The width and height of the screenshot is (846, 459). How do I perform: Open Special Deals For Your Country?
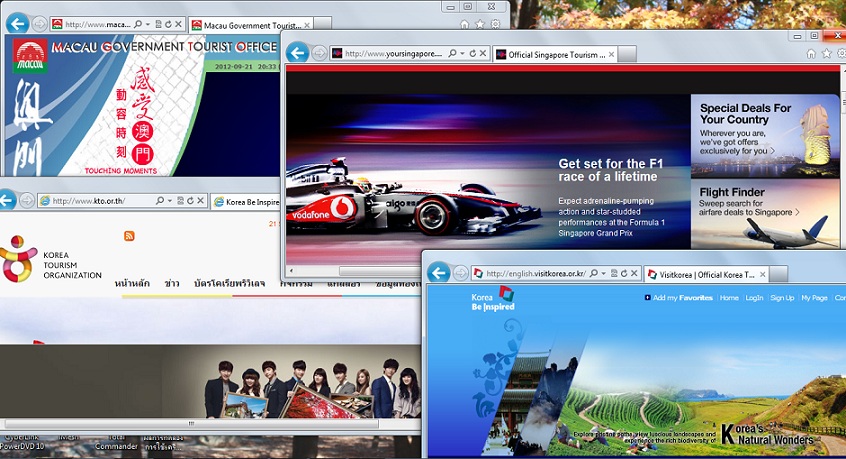pyautogui.click(x=765, y=136)
